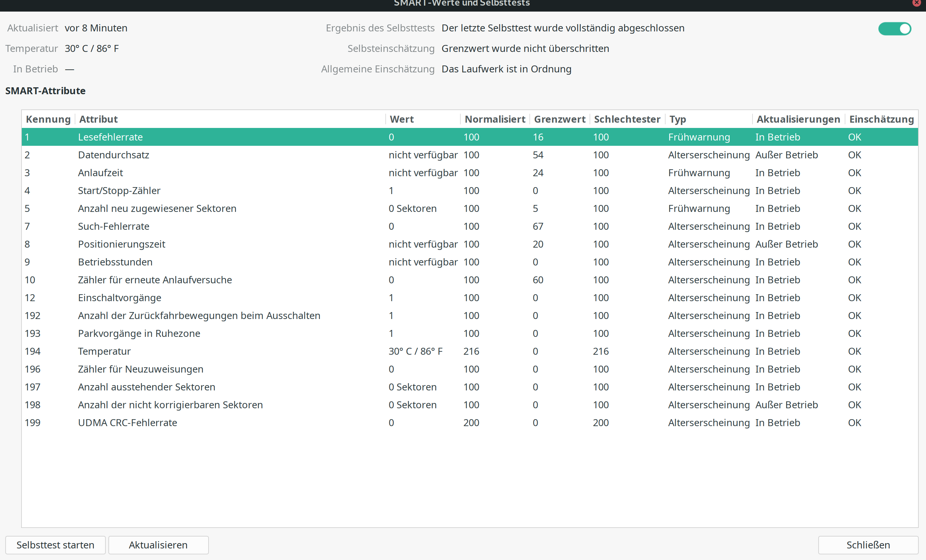Sort by Kennung column header
The image size is (926, 560).
point(48,119)
